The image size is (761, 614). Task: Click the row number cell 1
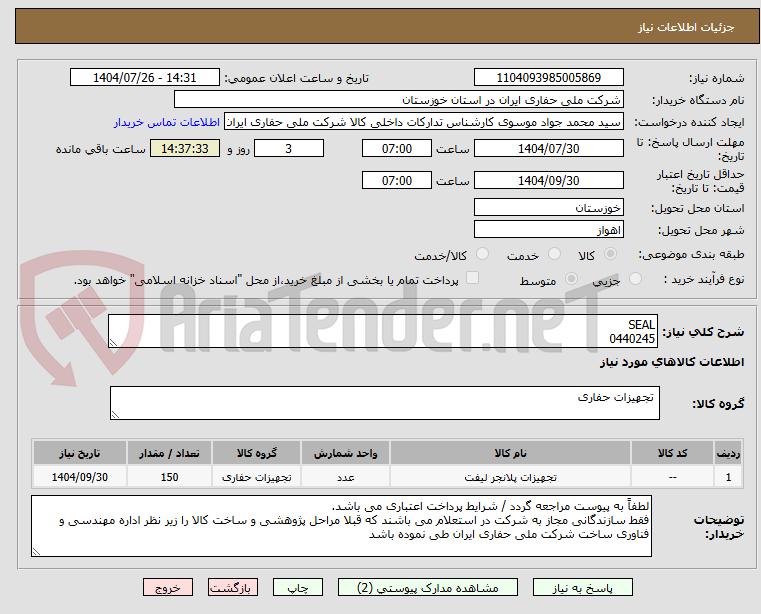click(x=728, y=478)
